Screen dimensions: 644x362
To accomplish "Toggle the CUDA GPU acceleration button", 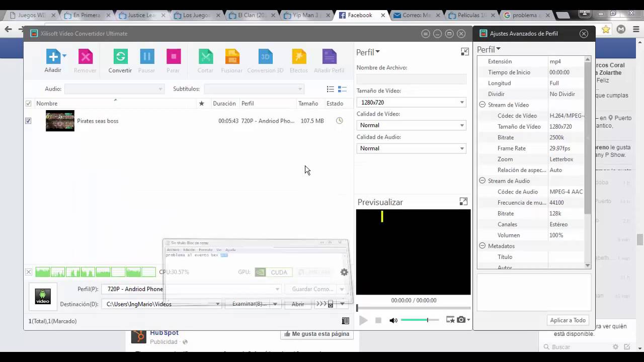I will [273, 272].
